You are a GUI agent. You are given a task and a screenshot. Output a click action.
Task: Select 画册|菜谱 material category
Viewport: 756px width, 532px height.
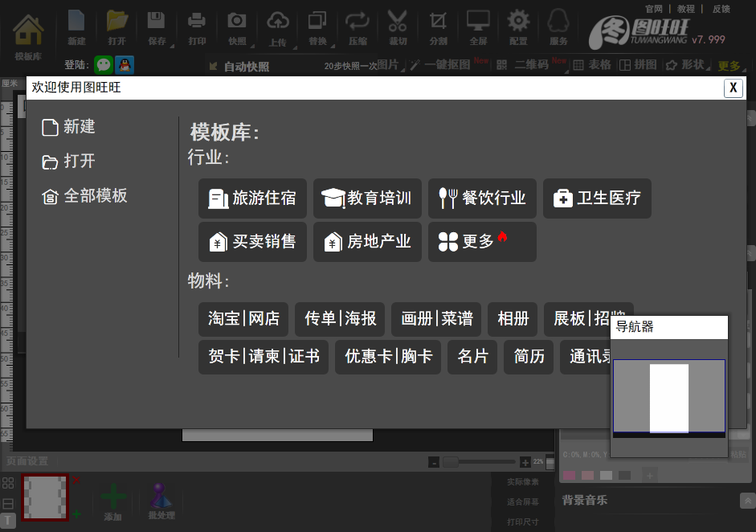pyautogui.click(x=436, y=319)
